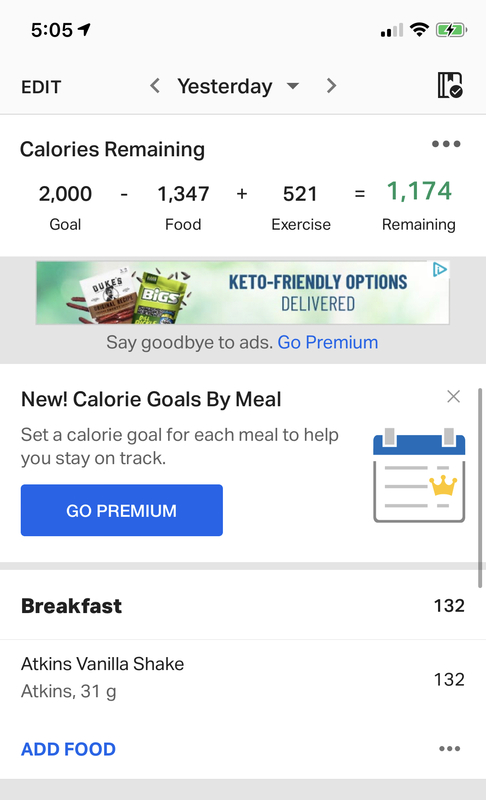This screenshot has width=486, height=800.
Task: Dismiss Calorie Goals By Meal card
Action: [453, 396]
